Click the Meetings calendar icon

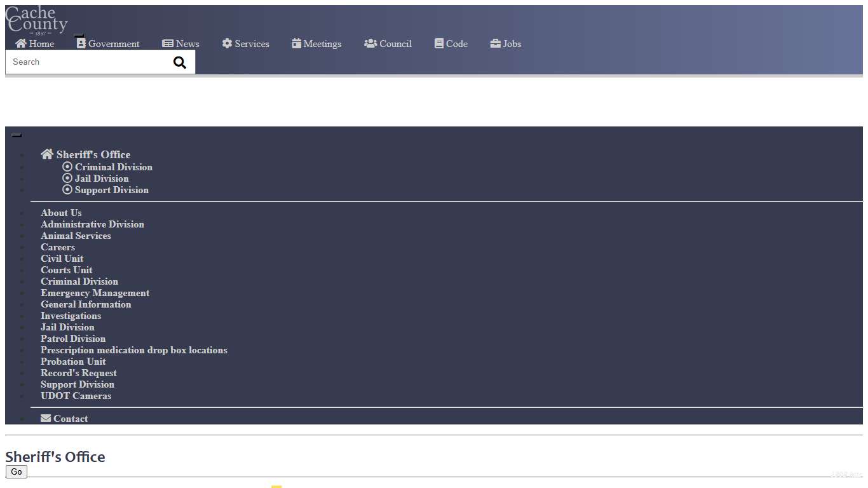pyautogui.click(x=296, y=43)
